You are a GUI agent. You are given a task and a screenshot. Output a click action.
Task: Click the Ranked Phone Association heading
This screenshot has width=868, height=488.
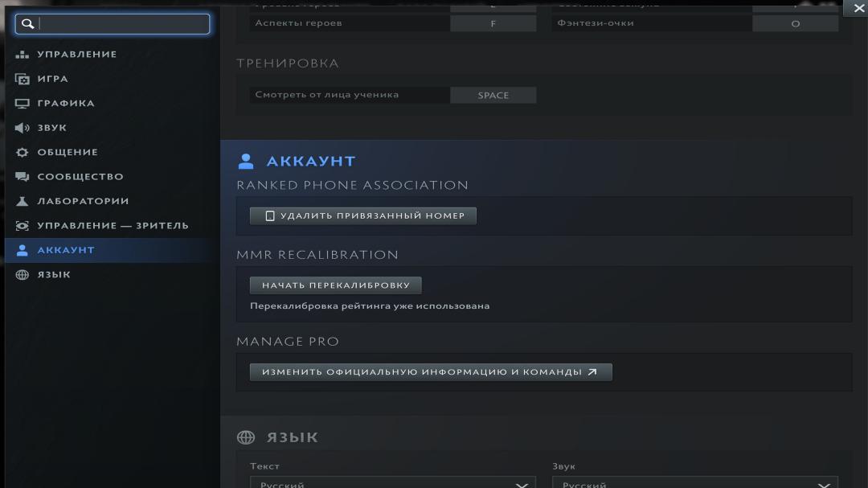point(353,185)
